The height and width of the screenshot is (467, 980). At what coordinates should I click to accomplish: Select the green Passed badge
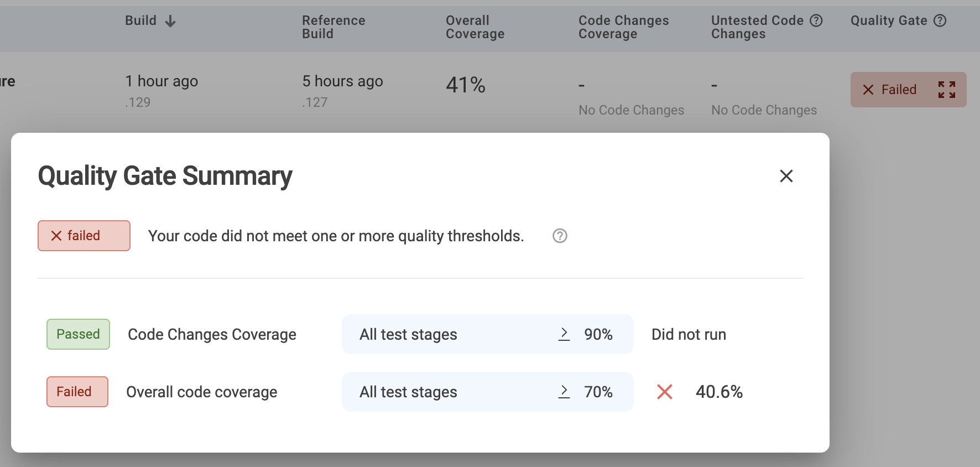78,334
